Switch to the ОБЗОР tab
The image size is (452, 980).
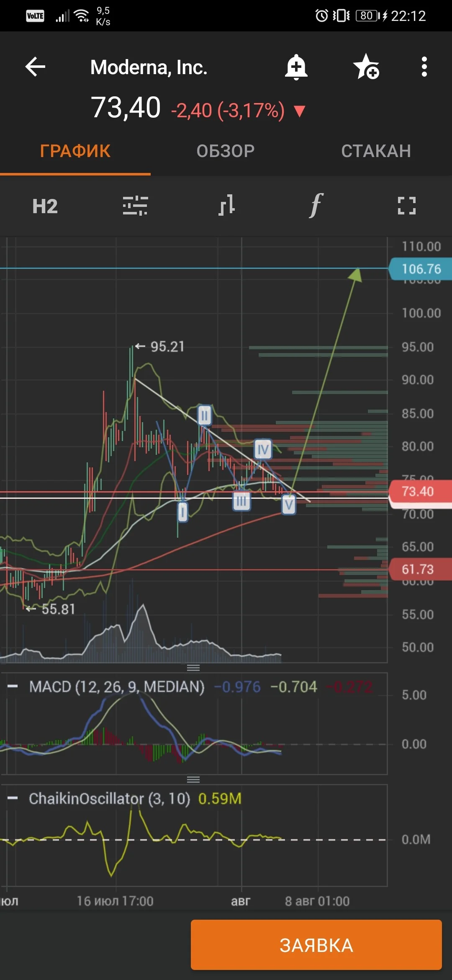[x=226, y=151]
